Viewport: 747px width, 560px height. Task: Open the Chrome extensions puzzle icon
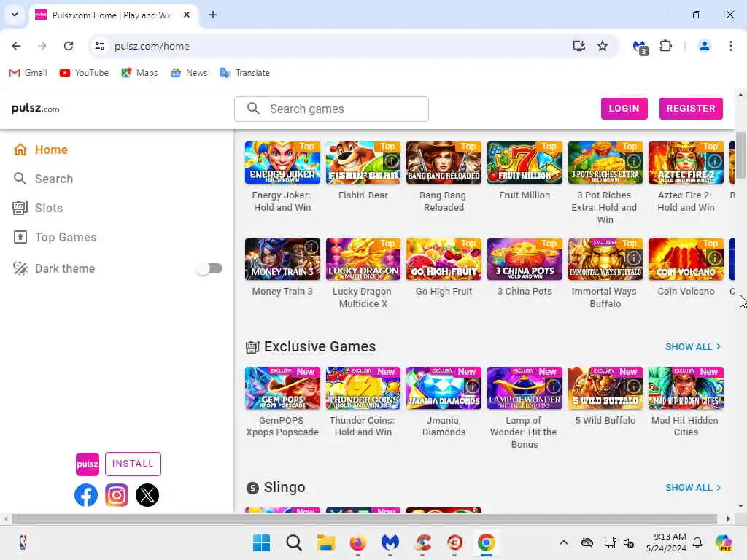(665, 46)
